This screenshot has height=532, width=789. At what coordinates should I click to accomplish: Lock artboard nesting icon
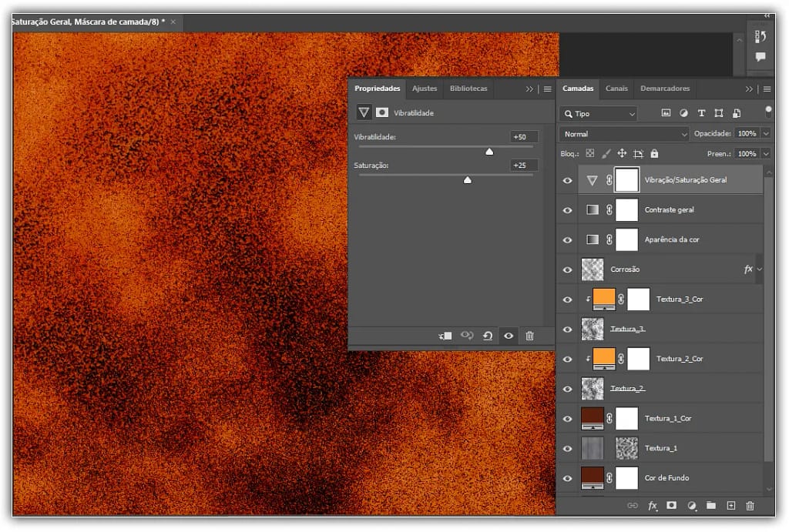tap(639, 153)
